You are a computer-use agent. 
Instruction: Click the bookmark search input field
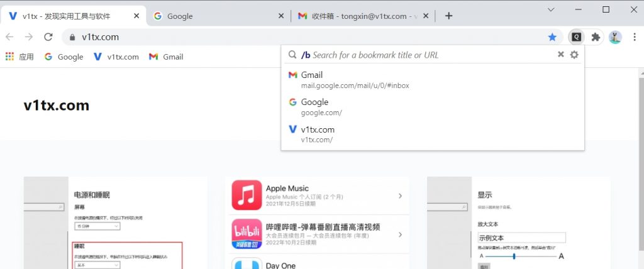[427, 55]
